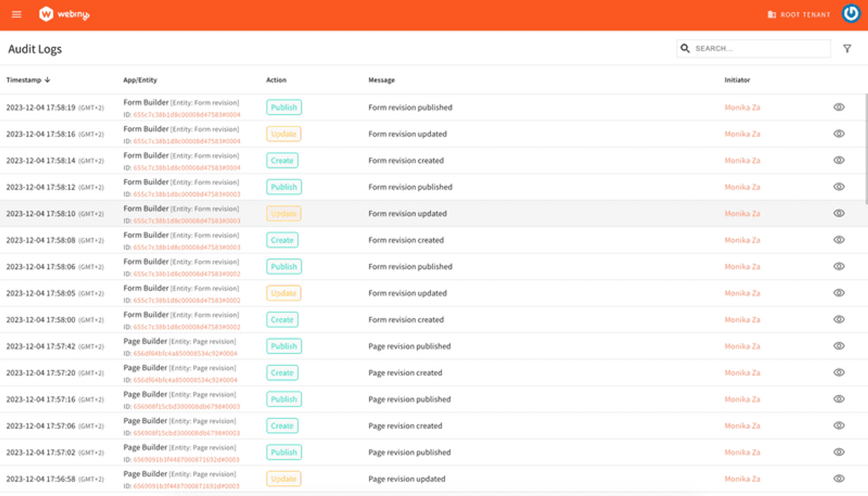This screenshot has height=496, width=868.
Task: Click the Root Tenant building icon
Action: pyautogui.click(x=771, y=14)
